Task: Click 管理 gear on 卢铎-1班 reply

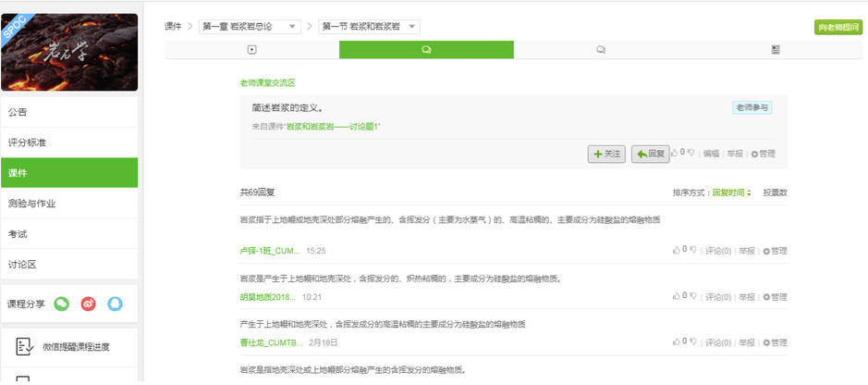Action: [775, 251]
